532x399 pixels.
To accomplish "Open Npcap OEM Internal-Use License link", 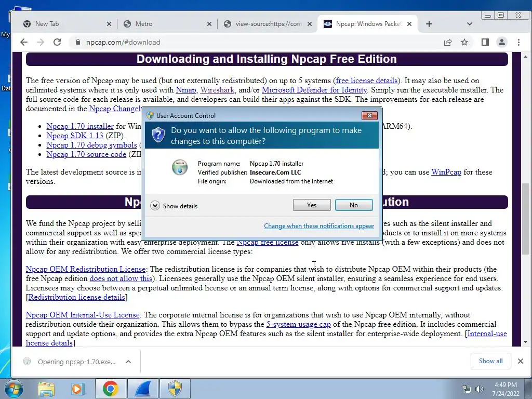I will 83,315.
